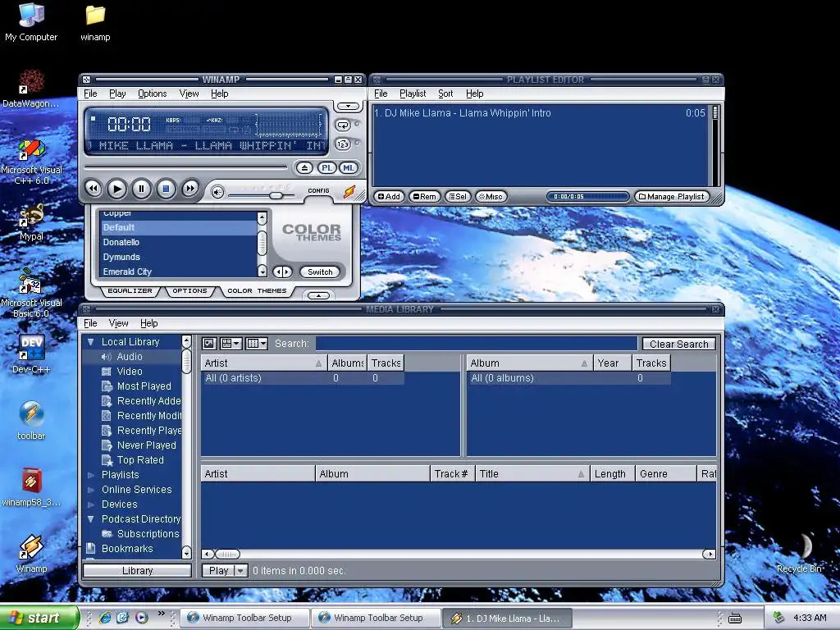Toggle the PL playlist editor button

pos(326,167)
